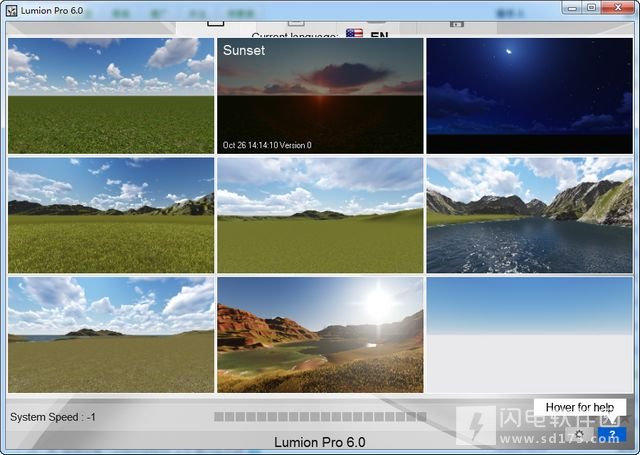Click the System Speed readout text
640x455 pixels.
[x=53, y=417]
